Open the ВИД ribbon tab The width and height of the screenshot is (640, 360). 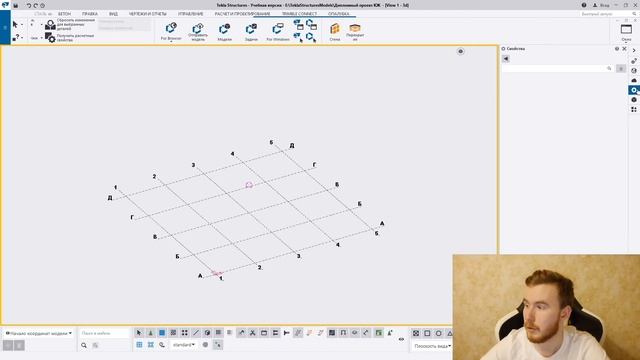click(x=113, y=14)
